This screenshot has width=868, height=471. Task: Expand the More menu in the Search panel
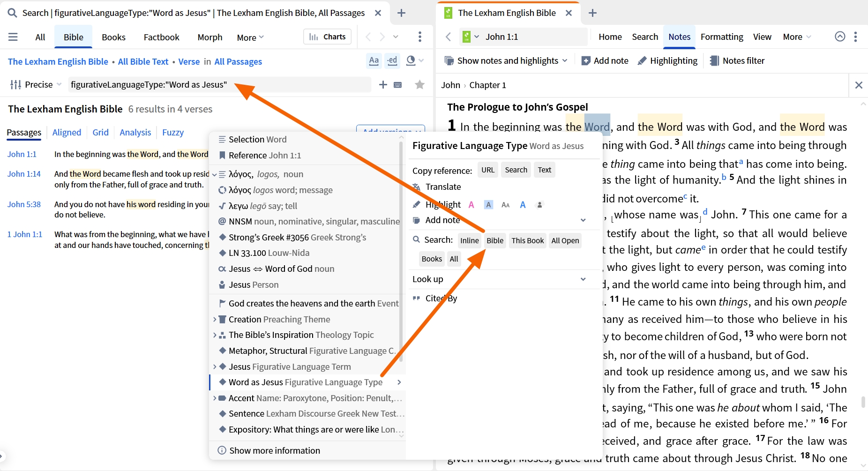(250, 37)
